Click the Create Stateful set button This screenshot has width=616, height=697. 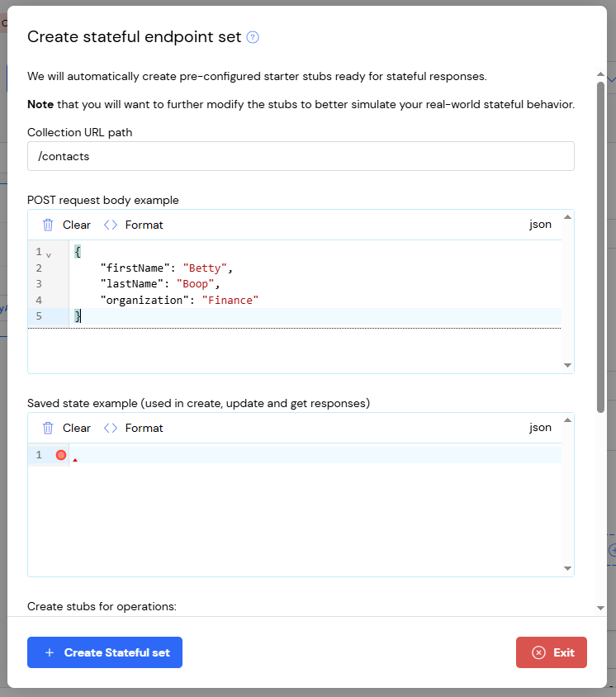pos(105,652)
